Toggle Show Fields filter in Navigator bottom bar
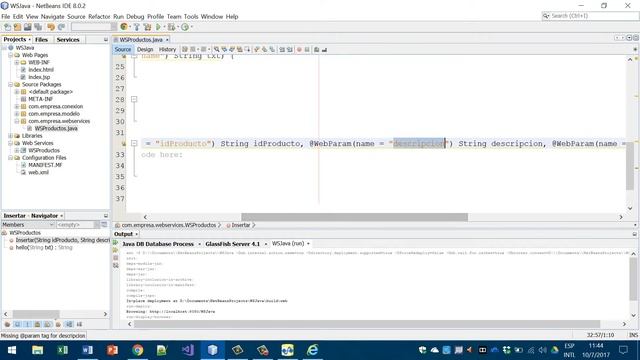This screenshot has width=640, height=360. [17, 324]
